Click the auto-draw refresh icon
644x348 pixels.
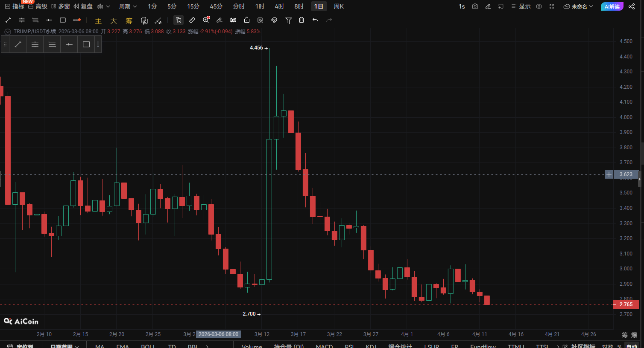coord(144,20)
